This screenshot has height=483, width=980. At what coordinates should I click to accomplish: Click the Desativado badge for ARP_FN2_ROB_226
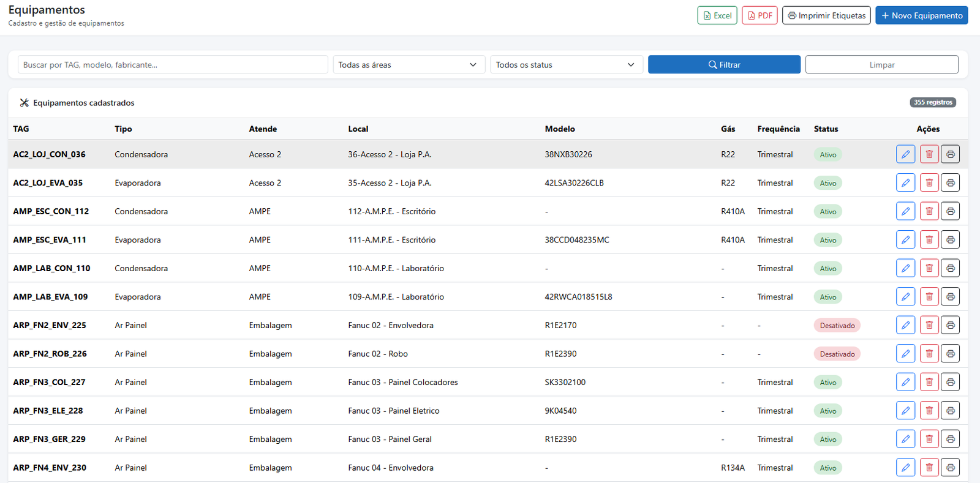(x=837, y=354)
